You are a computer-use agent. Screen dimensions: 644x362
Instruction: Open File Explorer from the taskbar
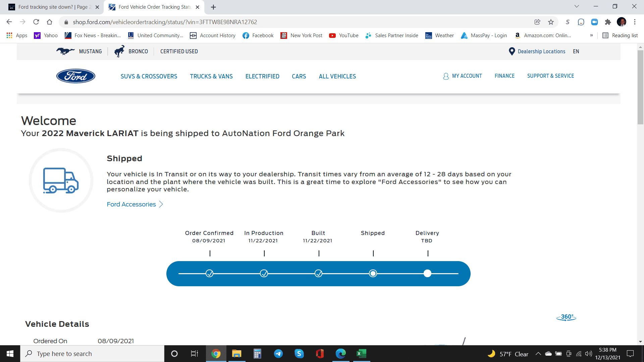[x=237, y=354]
